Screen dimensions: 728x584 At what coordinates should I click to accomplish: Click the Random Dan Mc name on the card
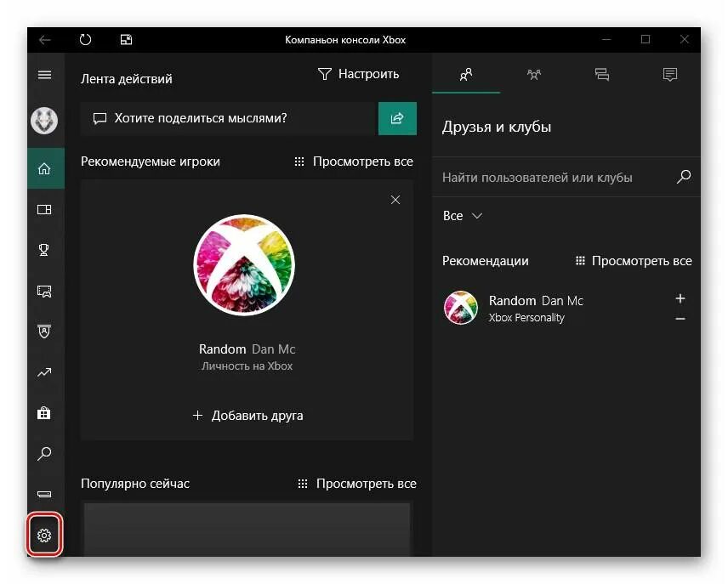[247, 349]
